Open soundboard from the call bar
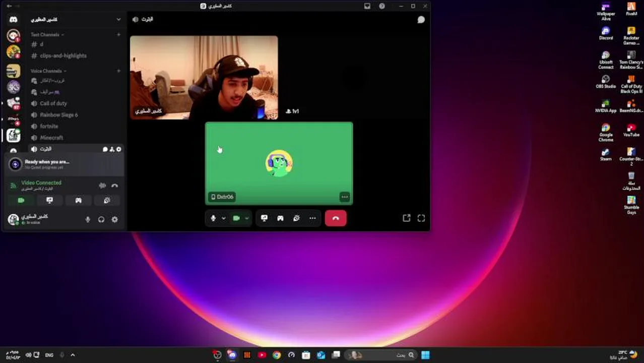644x363 pixels. (x=296, y=218)
